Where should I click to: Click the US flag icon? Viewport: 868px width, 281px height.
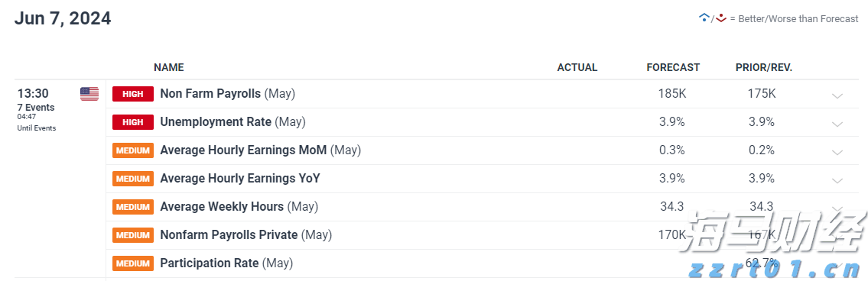click(x=89, y=94)
